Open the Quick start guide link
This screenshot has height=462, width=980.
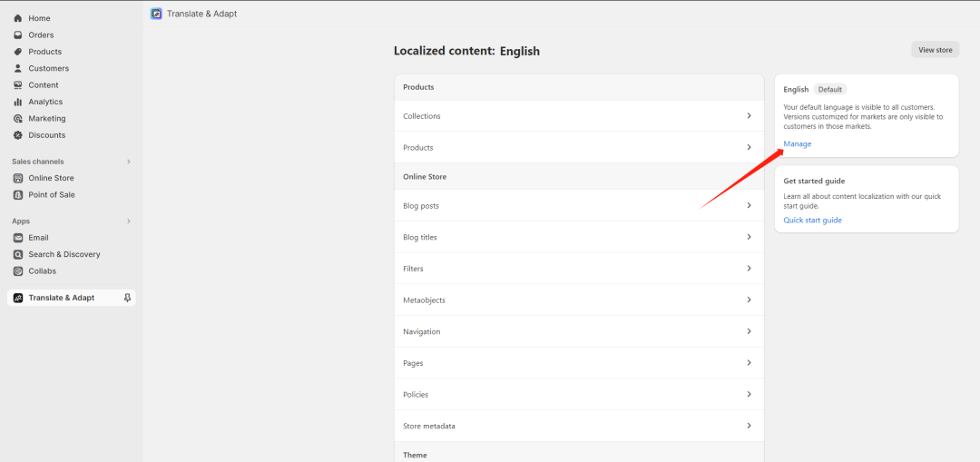click(812, 220)
